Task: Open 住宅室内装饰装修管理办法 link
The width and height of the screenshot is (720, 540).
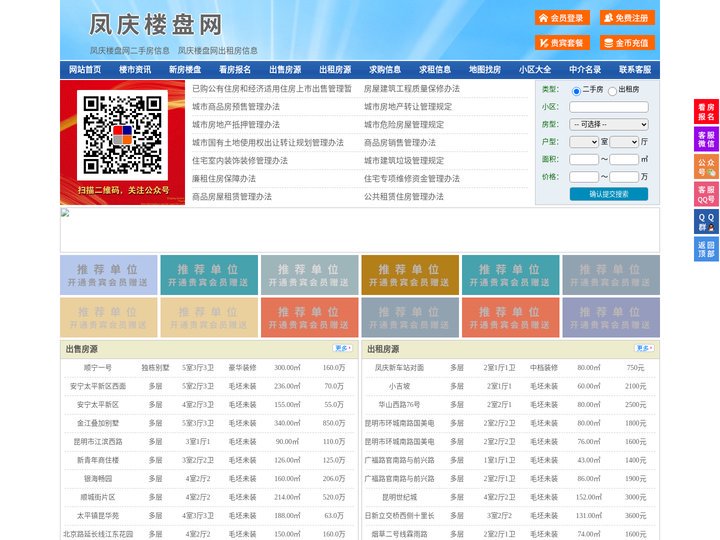Action: (x=240, y=161)
